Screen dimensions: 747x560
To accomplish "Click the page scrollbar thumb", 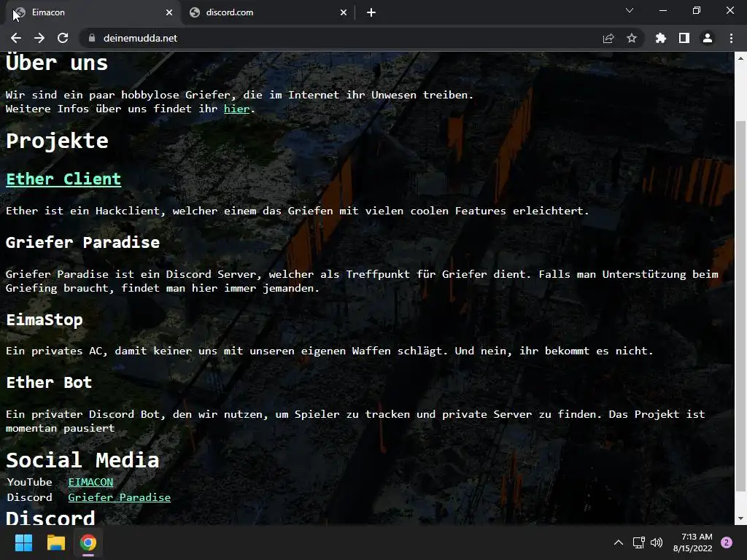I will click(740, 306).
